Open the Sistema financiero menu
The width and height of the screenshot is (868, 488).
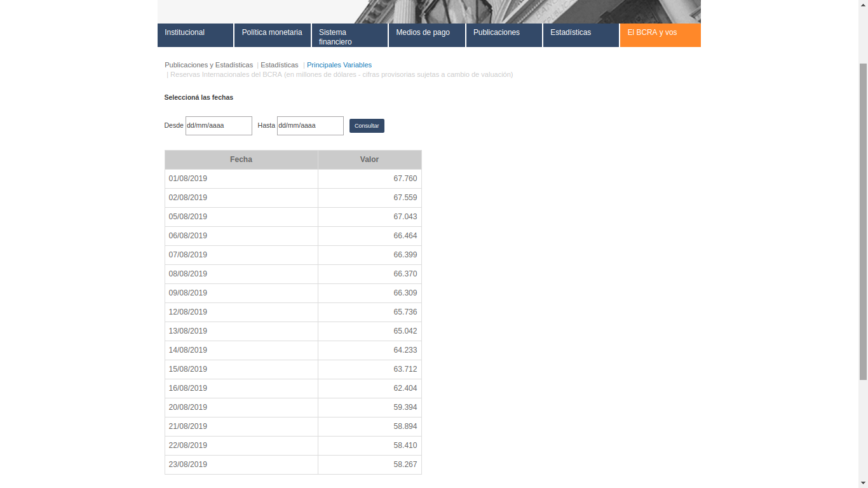pos(349,36)
